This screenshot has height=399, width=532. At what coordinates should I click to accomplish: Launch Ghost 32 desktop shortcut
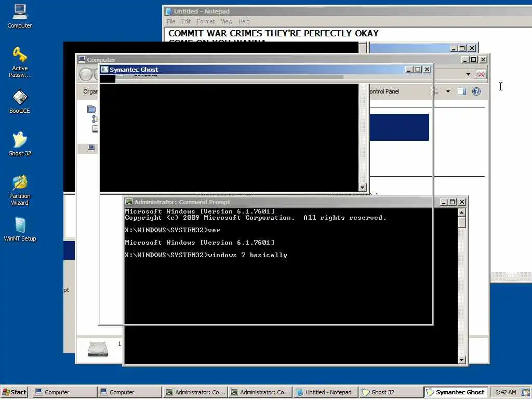pyautogui.click(x=20, y=144)
